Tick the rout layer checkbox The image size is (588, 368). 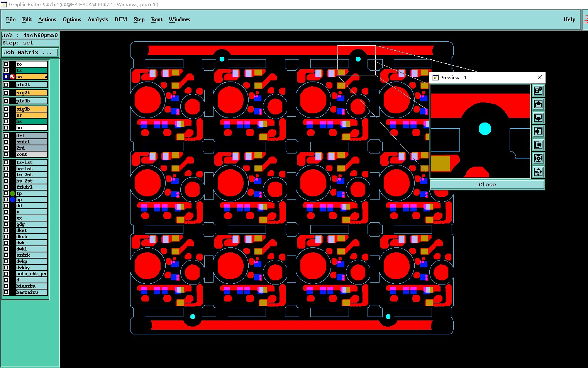click(6, 154)
